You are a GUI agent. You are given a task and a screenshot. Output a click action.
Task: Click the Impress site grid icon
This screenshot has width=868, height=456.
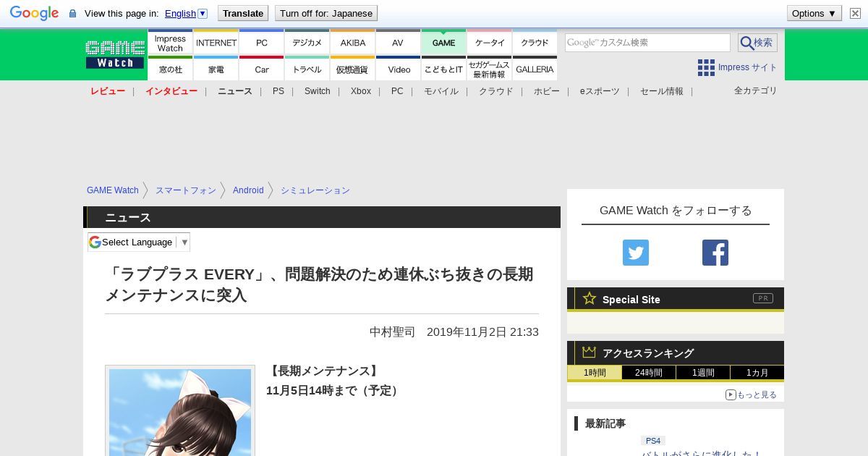[706, 67]
